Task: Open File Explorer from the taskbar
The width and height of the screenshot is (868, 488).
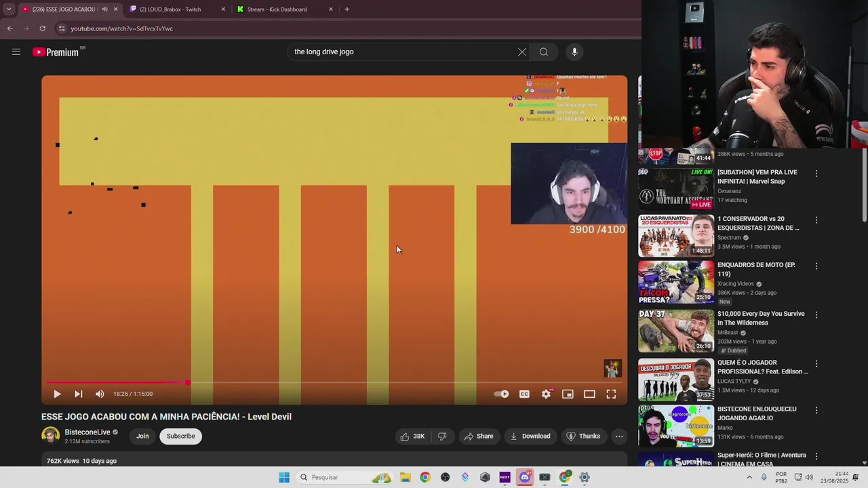Action: (x=406, y=477)
